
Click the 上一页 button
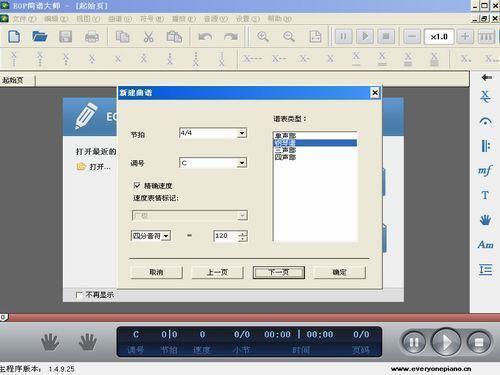[217, 272]
